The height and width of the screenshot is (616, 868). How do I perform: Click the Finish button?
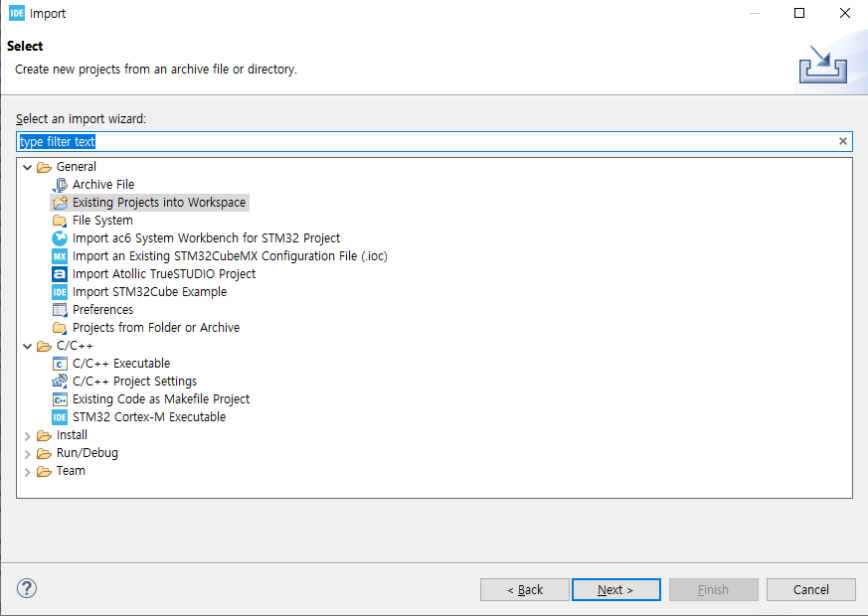714,589
